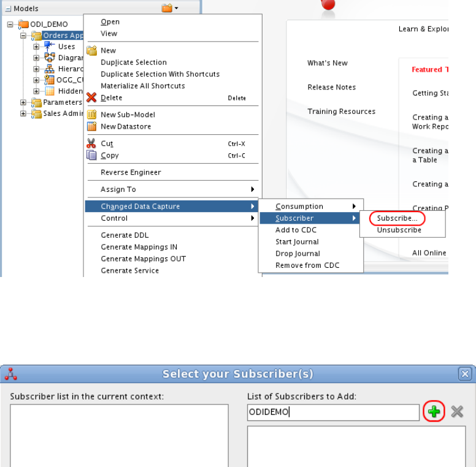476x467 pixels.
Task: Open the Consumption submenu
Action: [311, 206]
